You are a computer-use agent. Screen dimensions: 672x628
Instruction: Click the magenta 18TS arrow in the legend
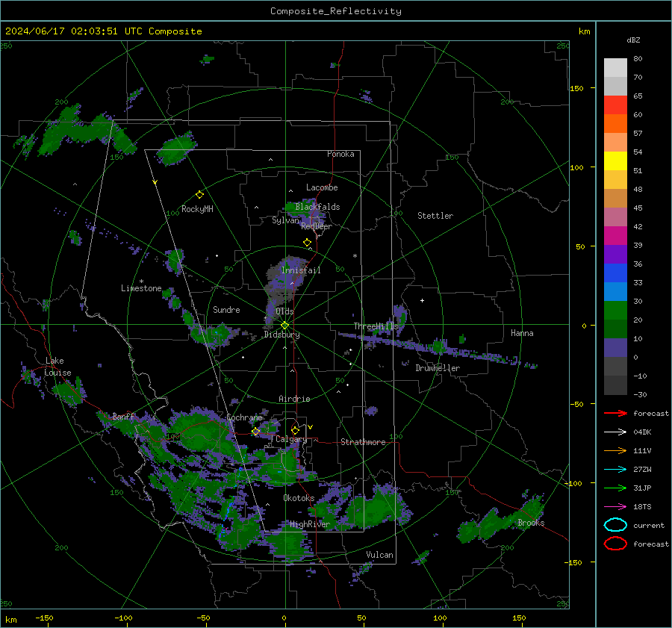coord(615,507)
